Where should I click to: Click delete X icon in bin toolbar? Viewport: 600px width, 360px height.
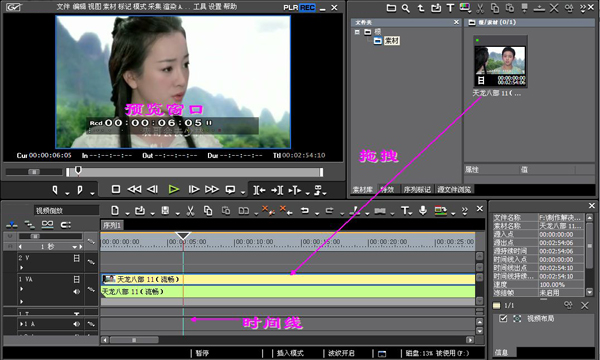click(x=554, y=8)
